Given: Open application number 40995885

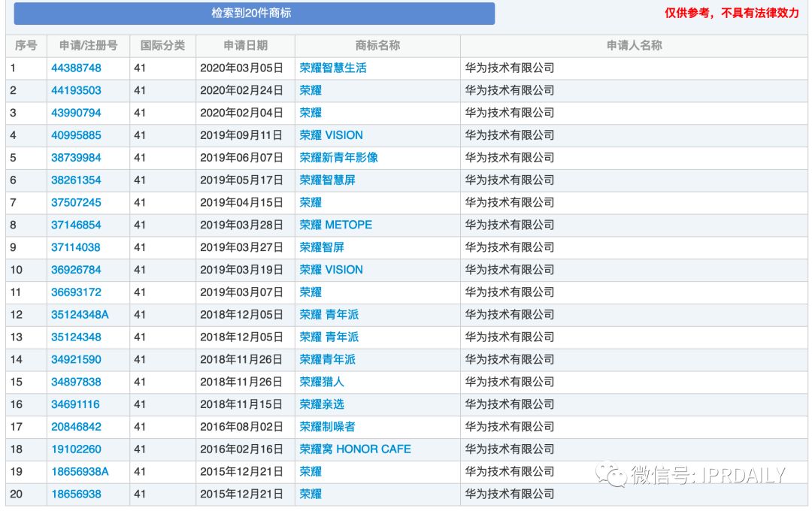Looking at the screenshot, I should pos(76,135).
